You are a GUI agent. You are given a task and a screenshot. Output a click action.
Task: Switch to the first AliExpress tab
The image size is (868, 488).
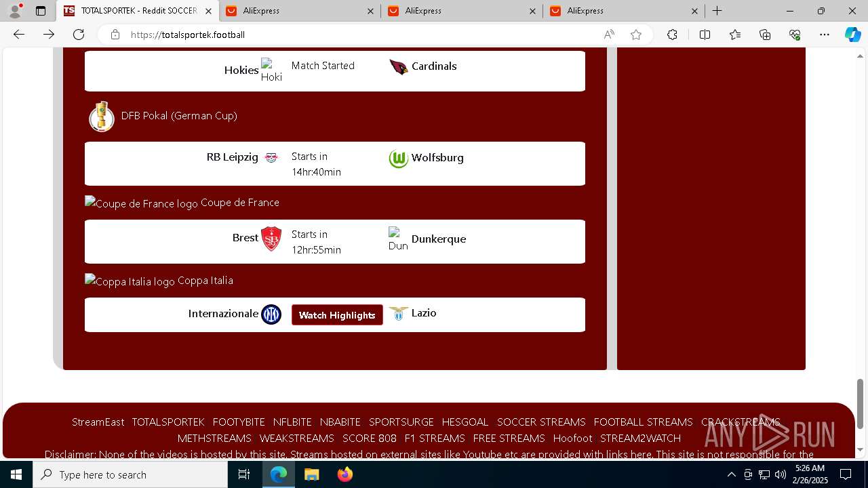(x=300, y=11)
